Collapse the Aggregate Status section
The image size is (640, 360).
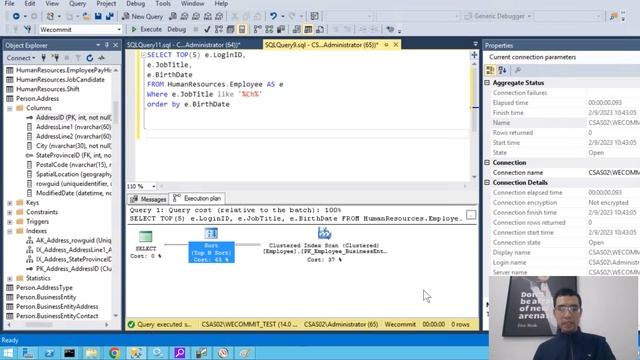(x=487, y=83)
